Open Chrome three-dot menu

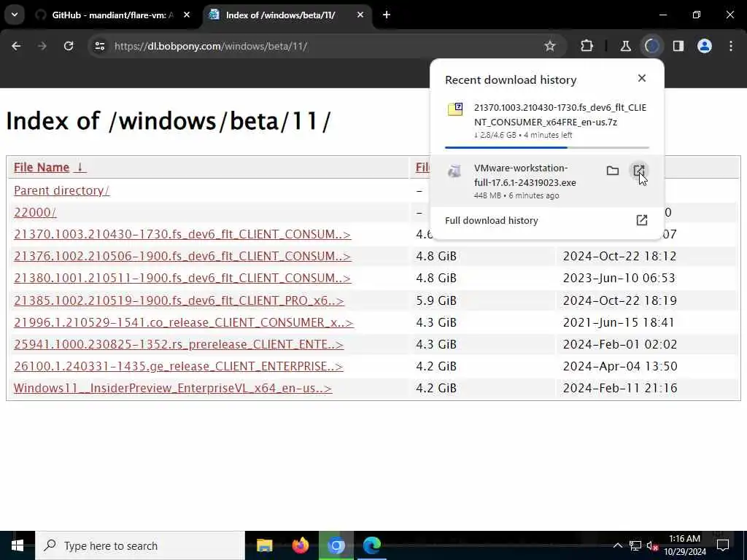(731, 46)
